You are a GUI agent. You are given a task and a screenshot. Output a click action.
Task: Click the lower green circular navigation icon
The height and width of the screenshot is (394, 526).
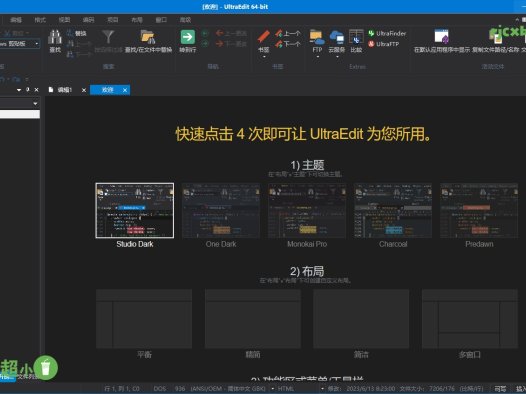[x=205, y=44]
